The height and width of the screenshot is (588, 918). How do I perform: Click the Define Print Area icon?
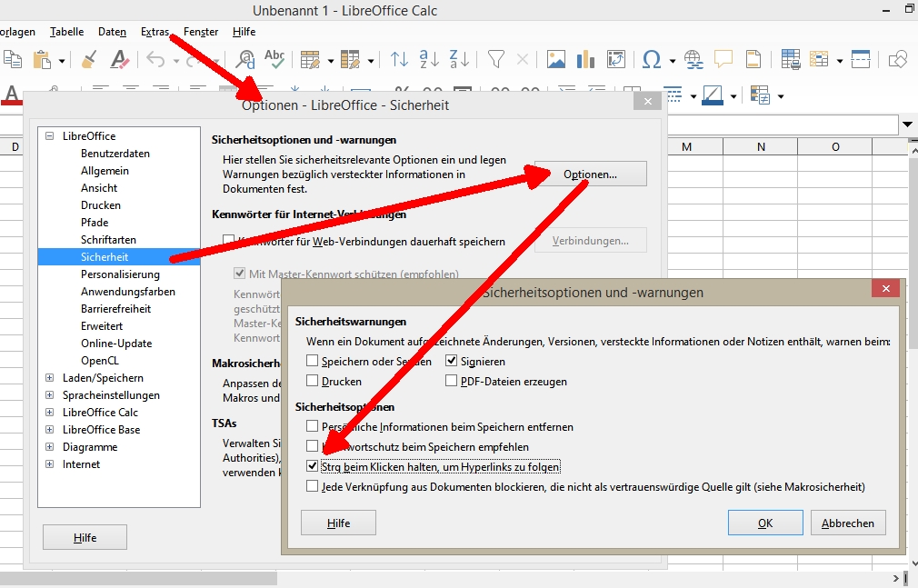[791, 59]
